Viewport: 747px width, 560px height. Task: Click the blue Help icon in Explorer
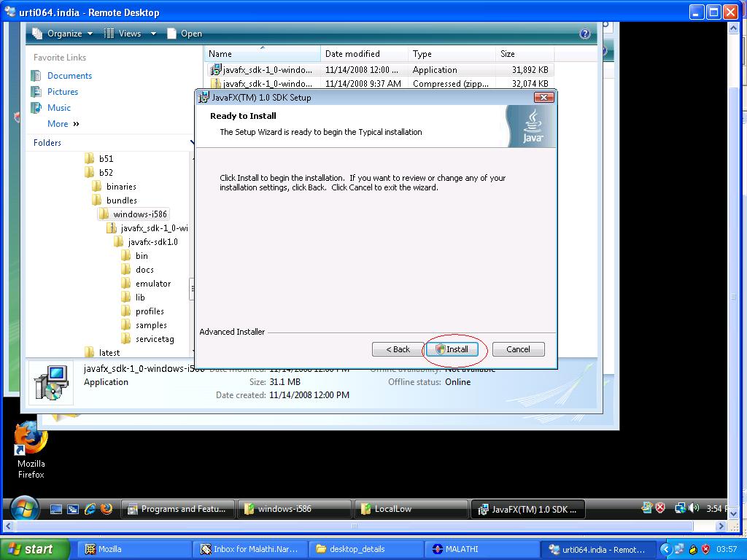(584, 34)
